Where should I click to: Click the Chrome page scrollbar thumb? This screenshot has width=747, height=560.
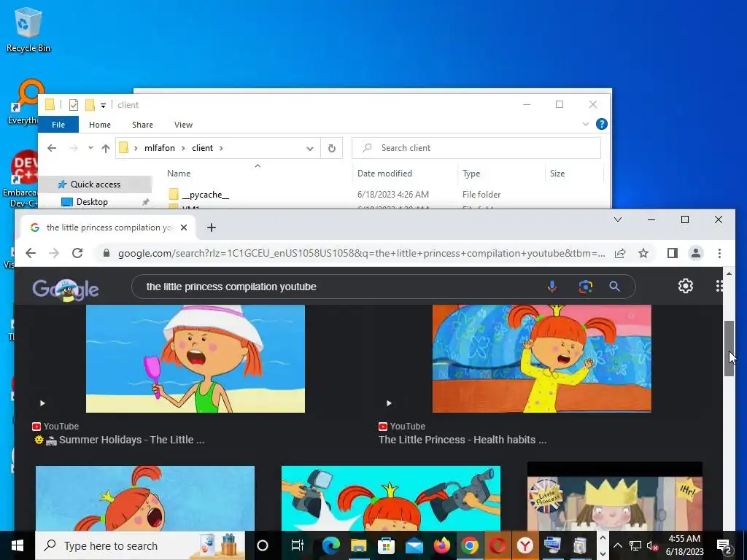729,349
